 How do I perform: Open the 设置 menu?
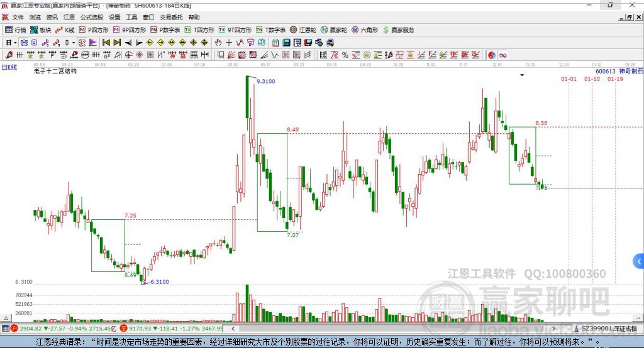pos(114,17)
